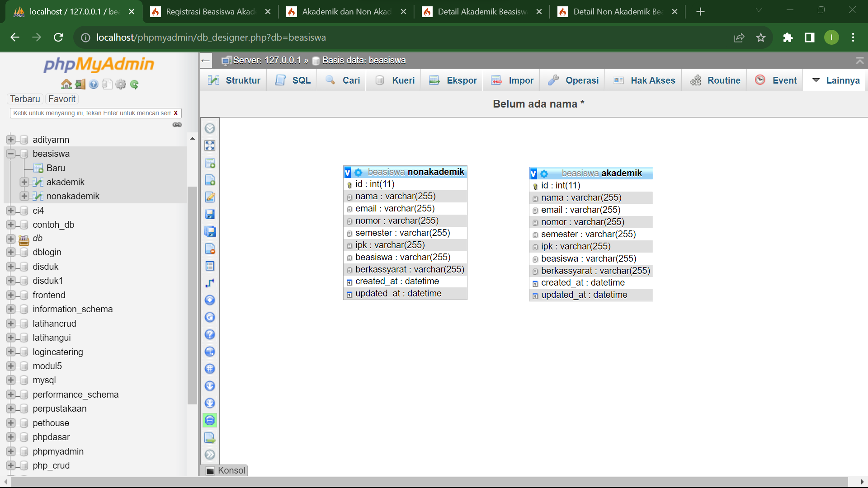Collapse the beasiswa database node
868x488 pixels.
(11, 154)
